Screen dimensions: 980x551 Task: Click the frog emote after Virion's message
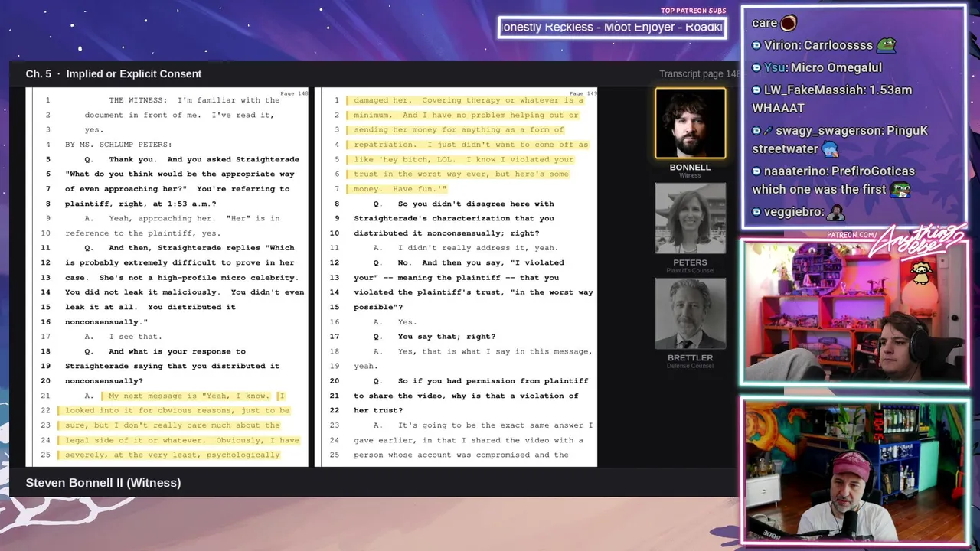point(886,45)
